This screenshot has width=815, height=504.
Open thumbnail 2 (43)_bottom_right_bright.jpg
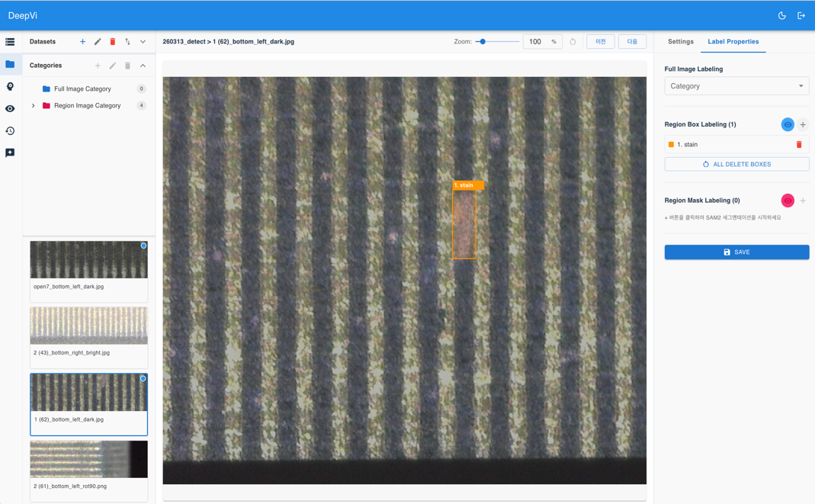pyautogui.click(x=88, y=326)
